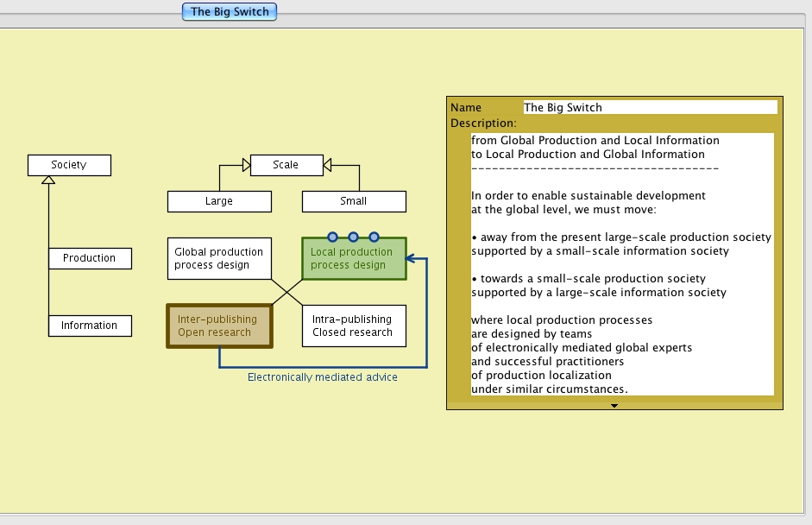The height and width of the screenshot is (525, 812).
Task: Switch to The Big Switch tab
Action: pyautogui.click(x=230, y=12)
